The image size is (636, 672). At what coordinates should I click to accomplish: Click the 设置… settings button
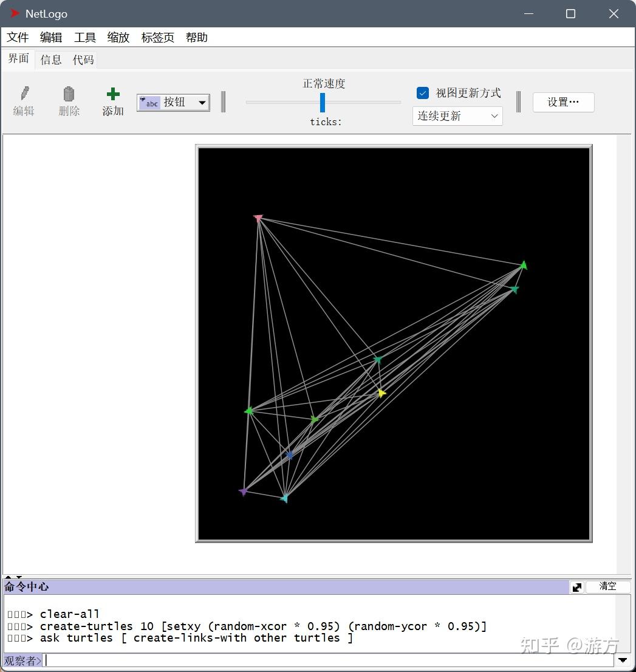pos(563,103)
